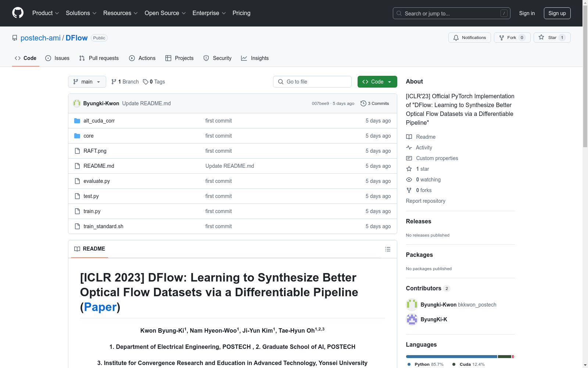View the 3 Commits history link
The image size is (588, 368).
375,103
